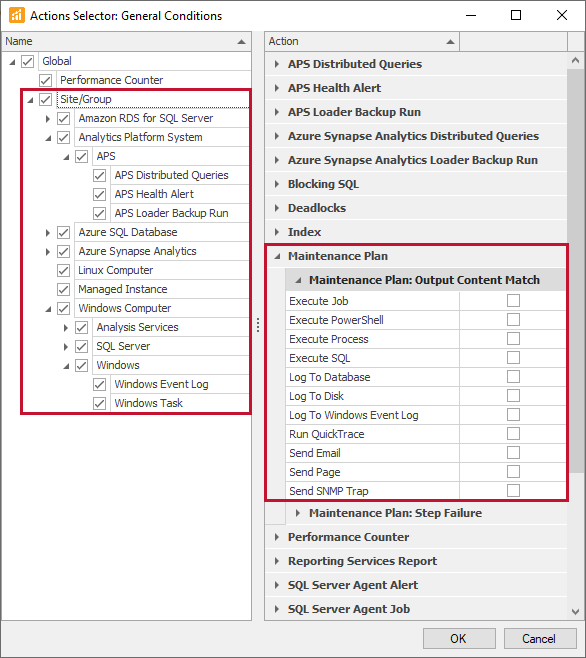Expand the Azure Synapse Analytics node arrow

tap(48, 252)
